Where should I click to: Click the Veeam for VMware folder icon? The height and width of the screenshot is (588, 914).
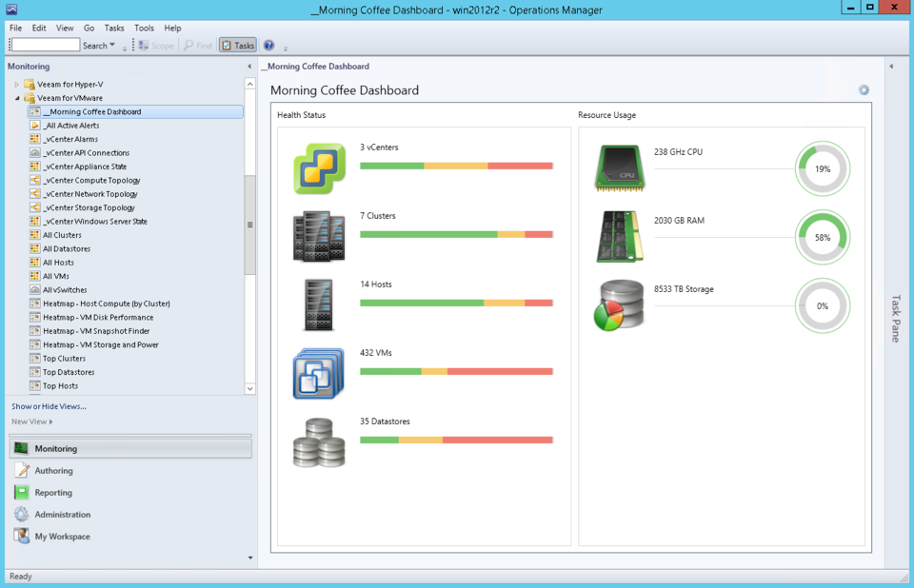coord(30,98)
